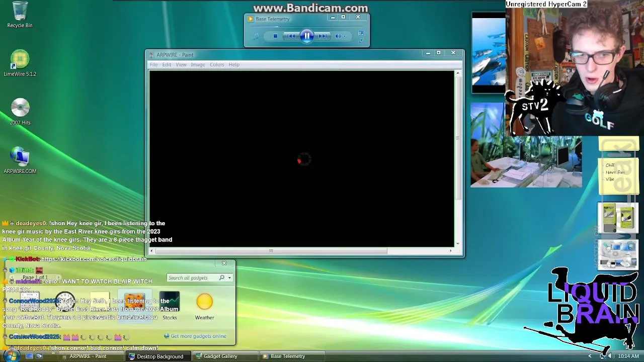Click Paint vertical scrollbar up arrow
This screenshot has width=644, height=362.
457,74
